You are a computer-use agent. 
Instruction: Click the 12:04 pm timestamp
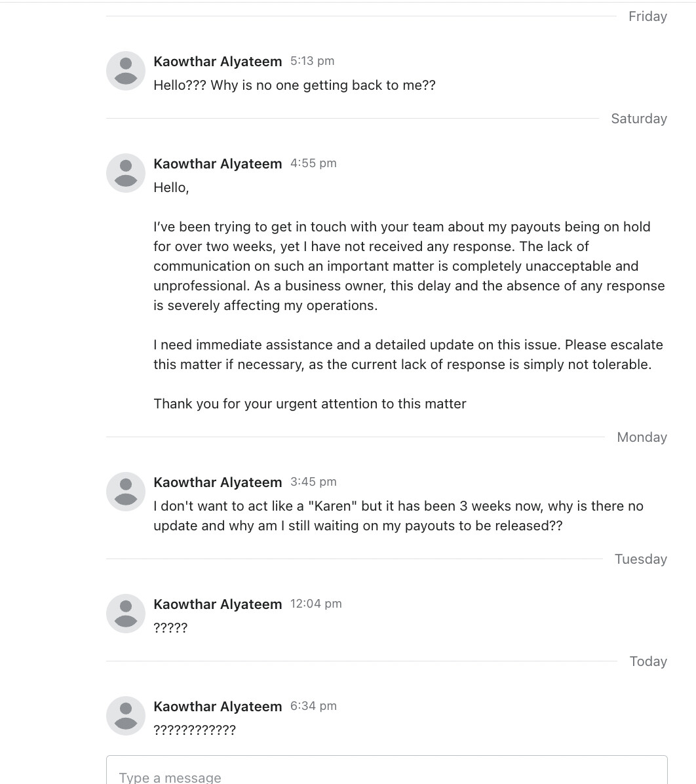pos(316,604)
